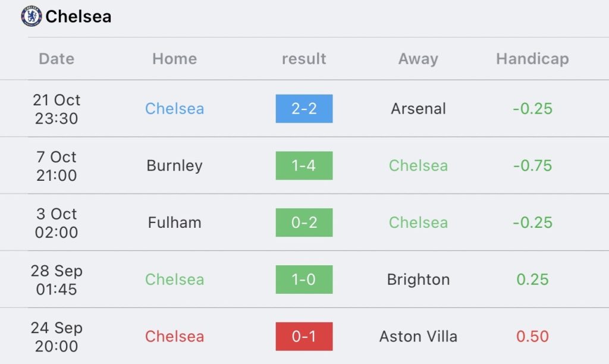This screenshot has width=609, height=364.
Task: Click the Handicap column header
Action: (x=532, y=59)
